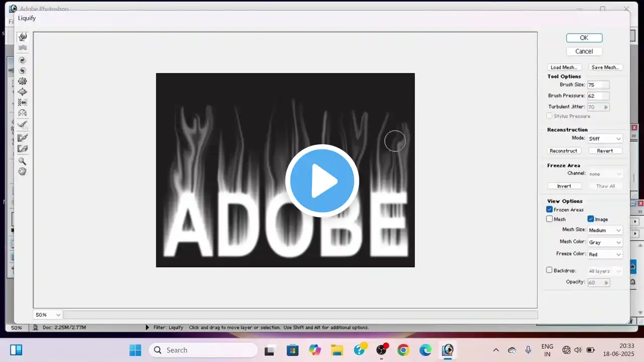
Task: Open the Mesh Color dropdown
Action: tap(605, 242)
